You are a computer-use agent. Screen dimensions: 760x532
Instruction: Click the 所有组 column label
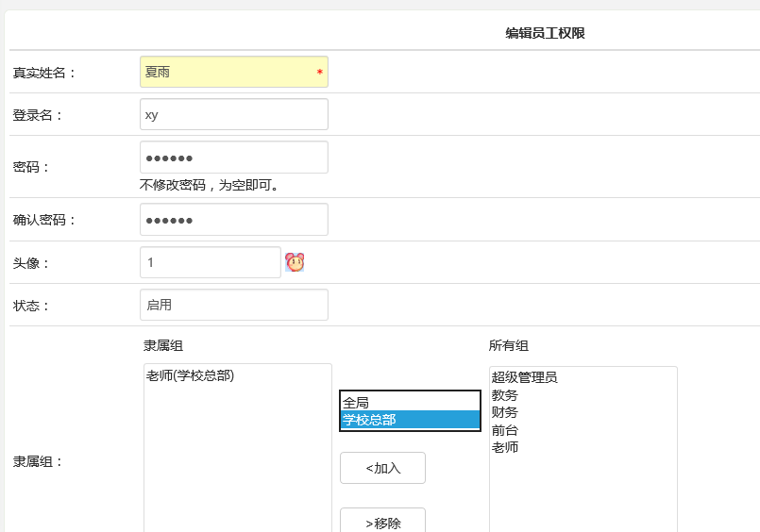[x=509, y=345]
